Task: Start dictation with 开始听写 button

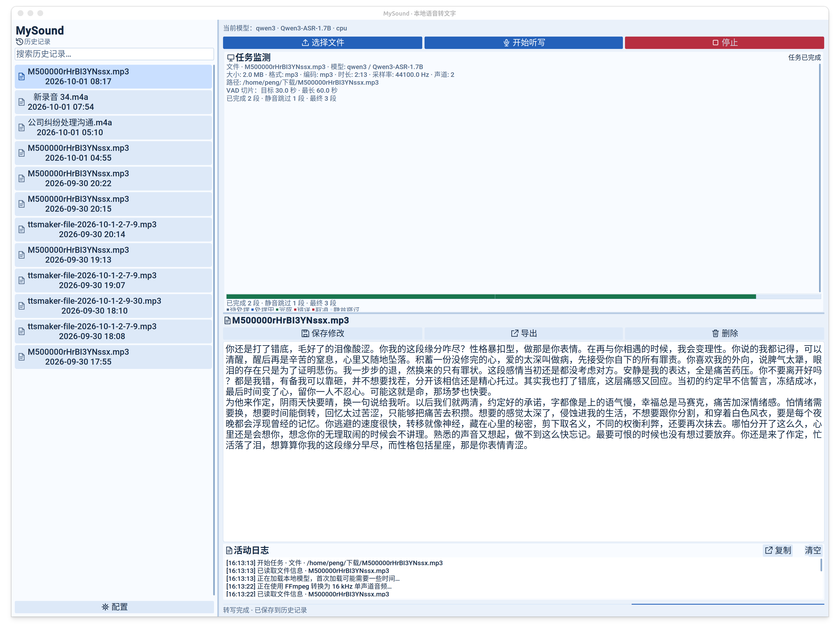Action: 523,43
